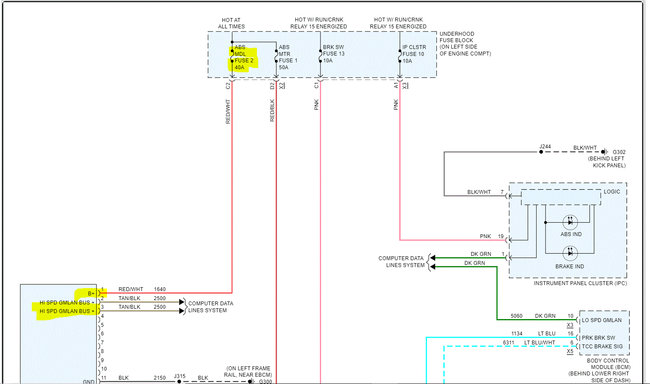Select the GND terminal label at pin 11
Screen dimensions: 650x384
pos(89,382)
